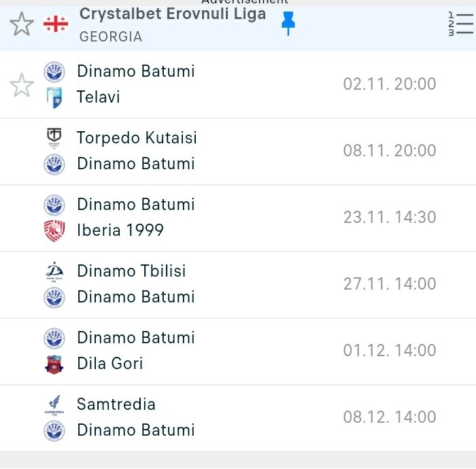Star the Dinamo Batumi vs Telavi match

click(x=22, y=85)
